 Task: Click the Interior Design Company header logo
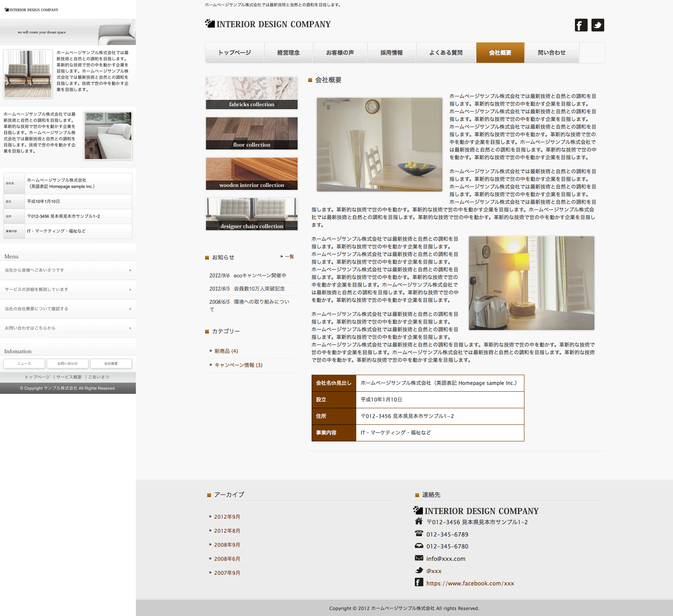pos(268,24)
